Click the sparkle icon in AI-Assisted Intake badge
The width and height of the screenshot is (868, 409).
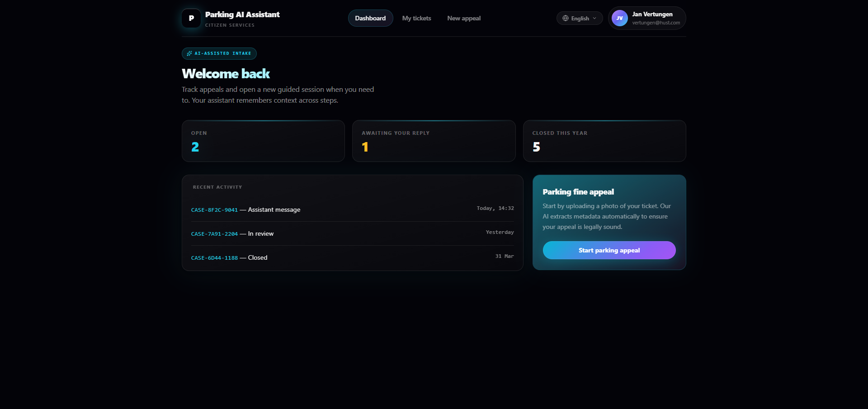(189, 53)
